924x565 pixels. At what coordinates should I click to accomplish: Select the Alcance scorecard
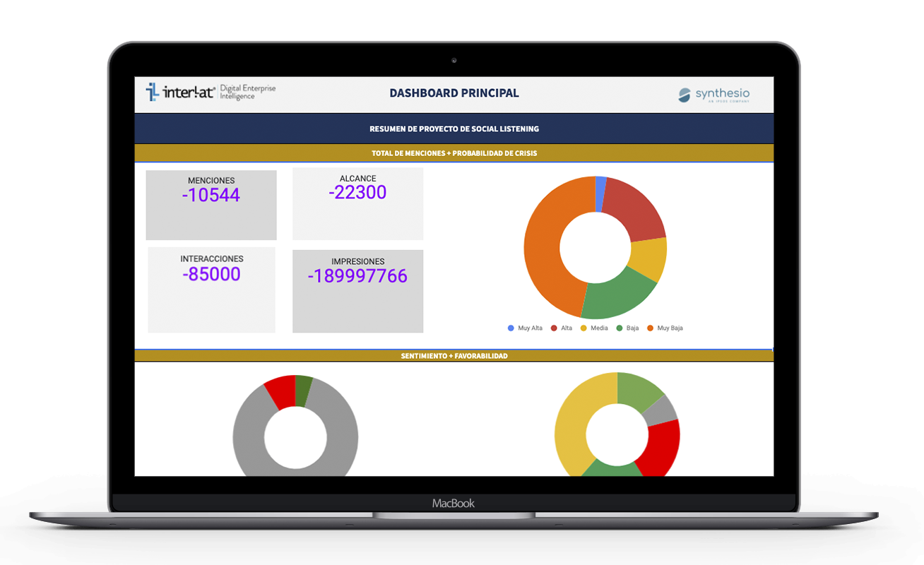click(357, 203)
